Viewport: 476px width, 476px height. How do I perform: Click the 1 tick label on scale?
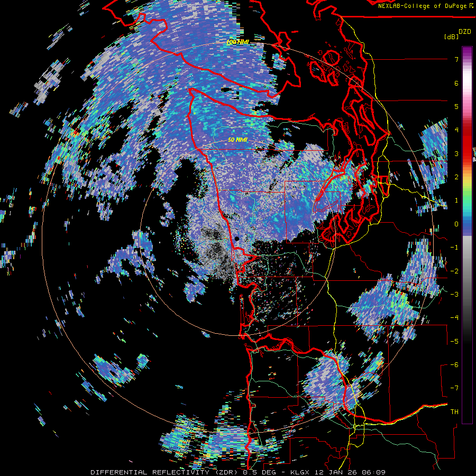click(x=456, y=200)
